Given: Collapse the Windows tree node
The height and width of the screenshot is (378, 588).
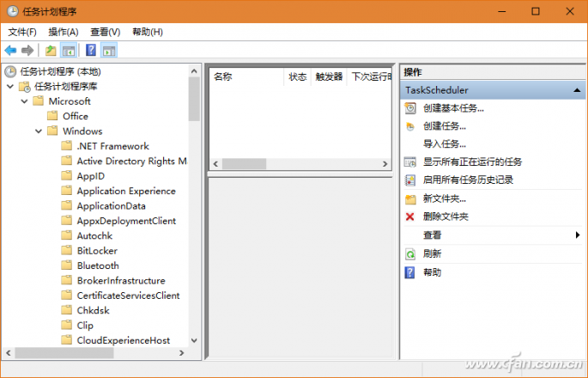Looking at the screenshot, I should pos(39,131).
